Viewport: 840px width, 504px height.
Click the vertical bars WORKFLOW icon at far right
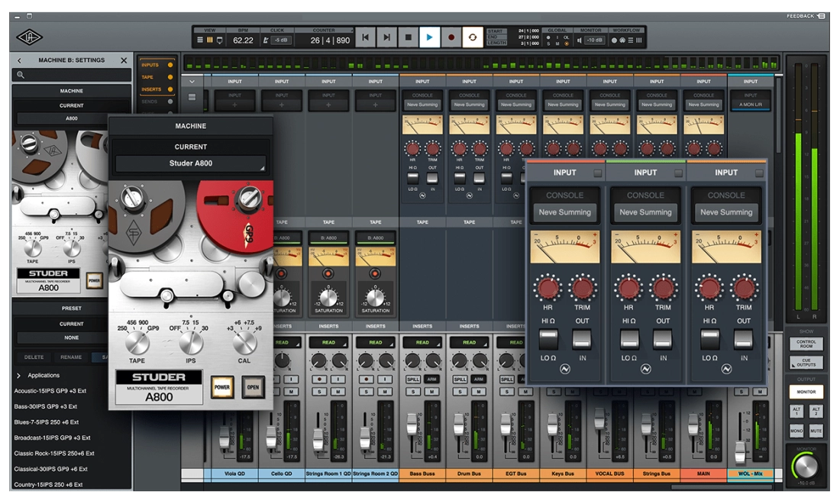[x=638, y=40]
